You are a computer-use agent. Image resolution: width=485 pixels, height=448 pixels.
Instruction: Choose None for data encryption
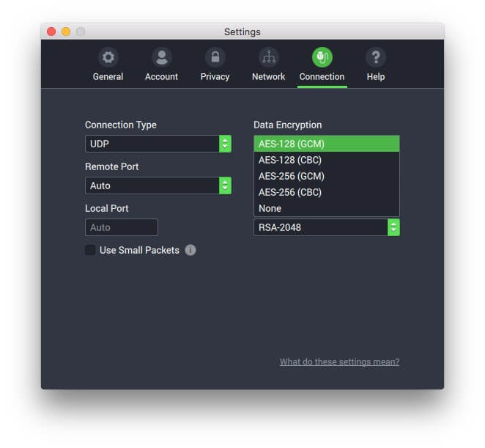pyautogui.click(x=327, y=208)
